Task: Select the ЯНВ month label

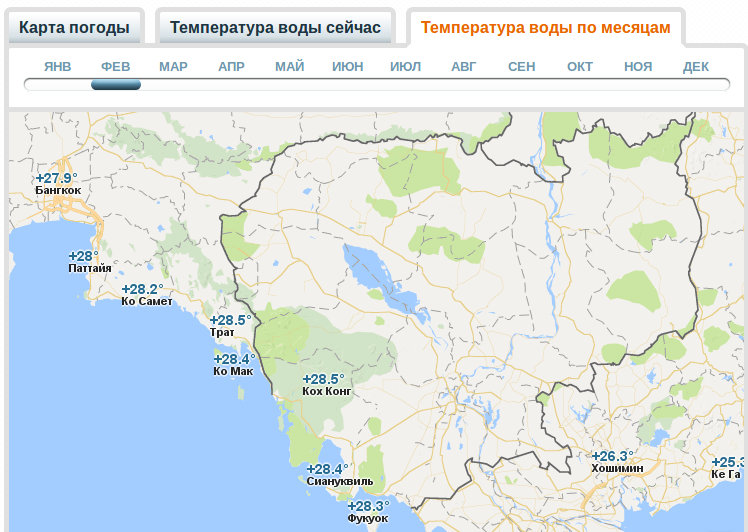Action: [x=58, y=67]
